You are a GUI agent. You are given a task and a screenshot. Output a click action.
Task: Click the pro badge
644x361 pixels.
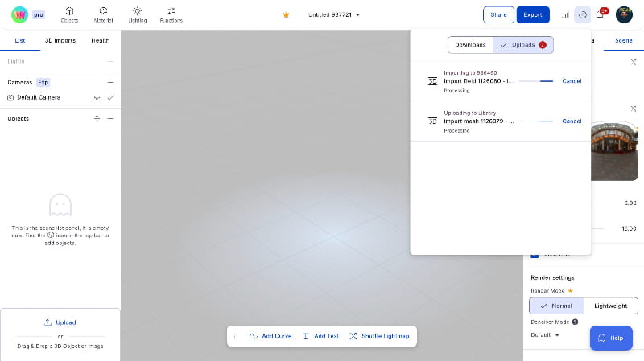[38, 14]
